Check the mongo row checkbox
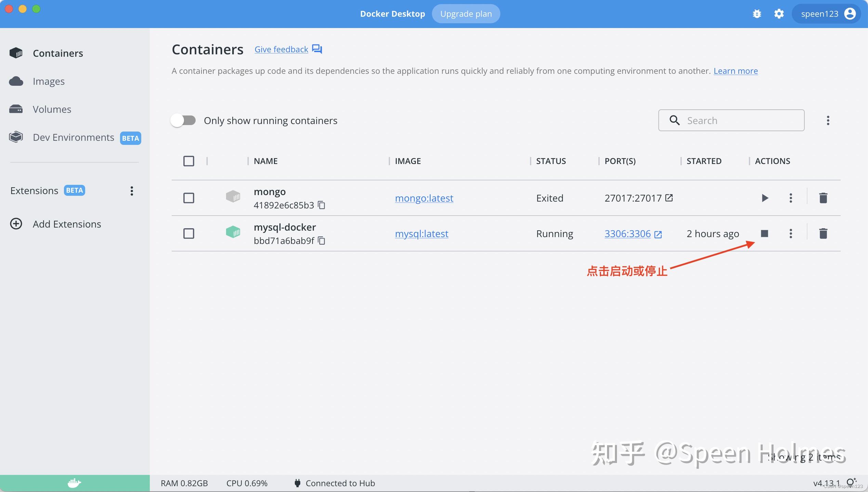The image size is (868, 492). click(x=188, y=197)
